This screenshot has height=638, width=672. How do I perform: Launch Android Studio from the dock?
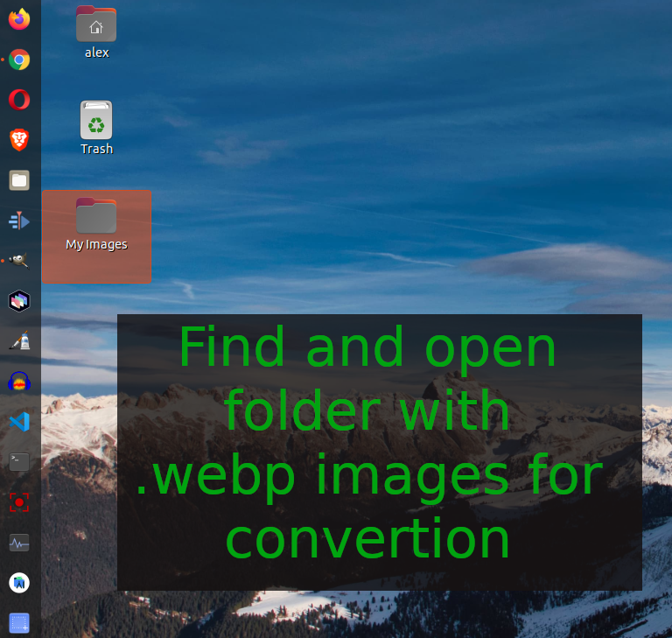tap(19, 583)
